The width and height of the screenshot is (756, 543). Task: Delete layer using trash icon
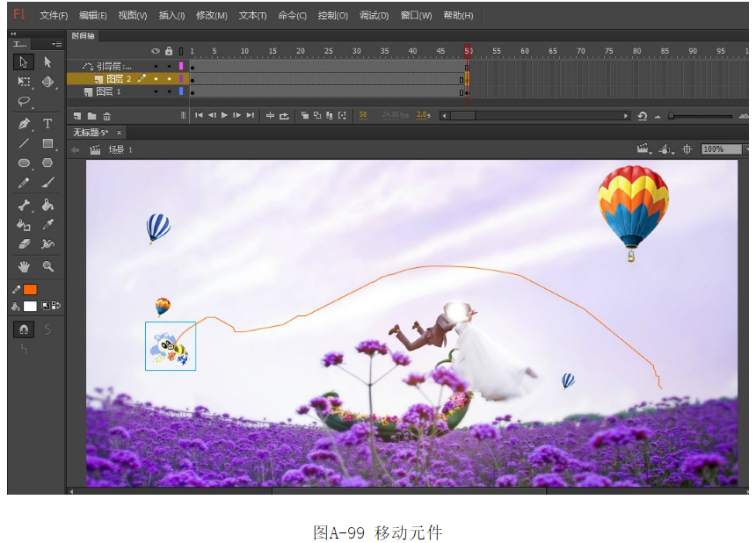tap(107, 115)
